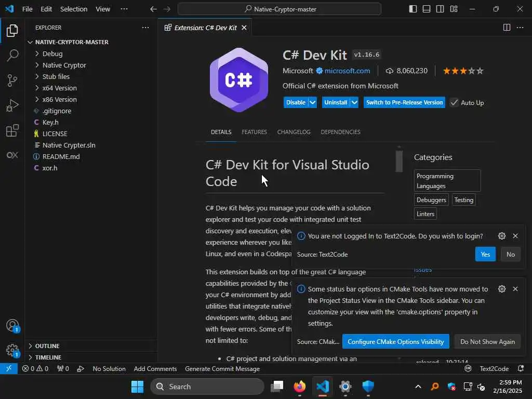Open the Disable dropdown arrow
The image size is (532, 399).
[x=312, y=102]
